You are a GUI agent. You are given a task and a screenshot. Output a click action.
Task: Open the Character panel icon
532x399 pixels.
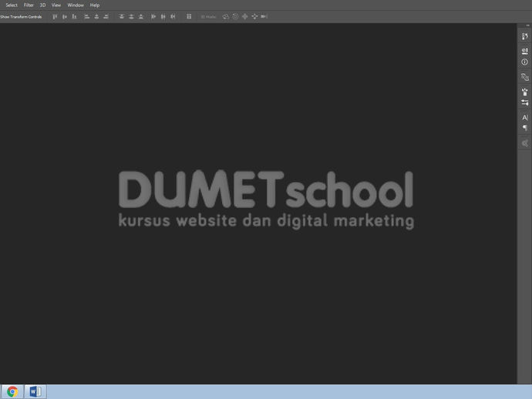(525, 117)
